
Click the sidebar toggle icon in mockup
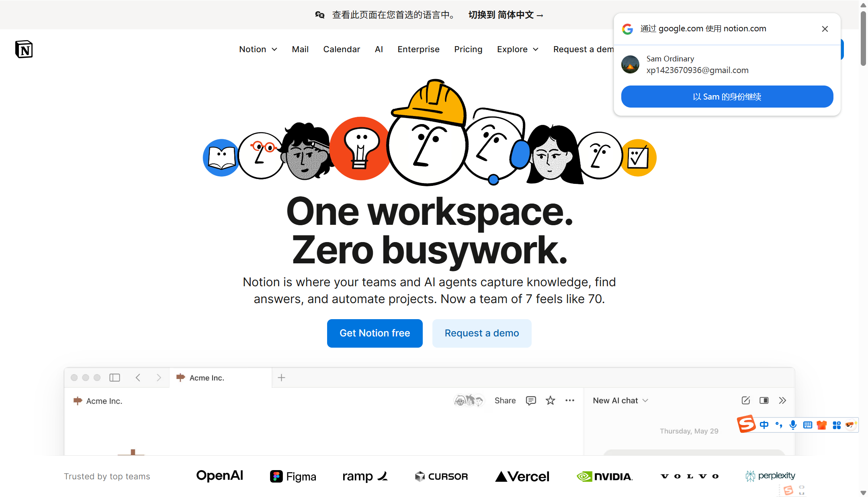coord(115,377)
